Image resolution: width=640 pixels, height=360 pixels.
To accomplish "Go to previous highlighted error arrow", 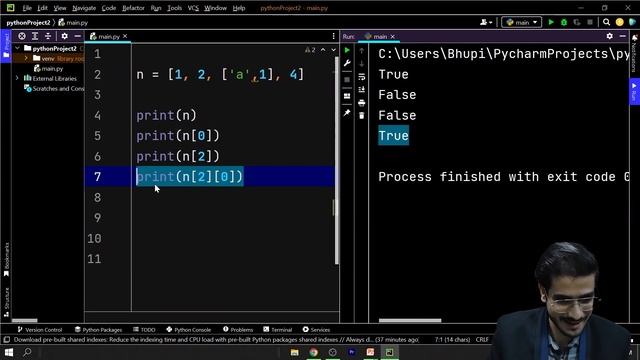I will tap(323, 50).
